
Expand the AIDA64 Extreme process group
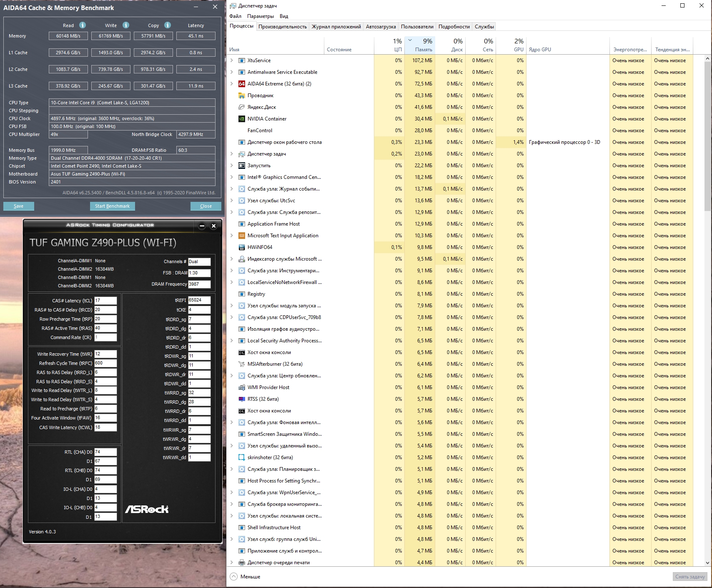[x=232, y=84]
